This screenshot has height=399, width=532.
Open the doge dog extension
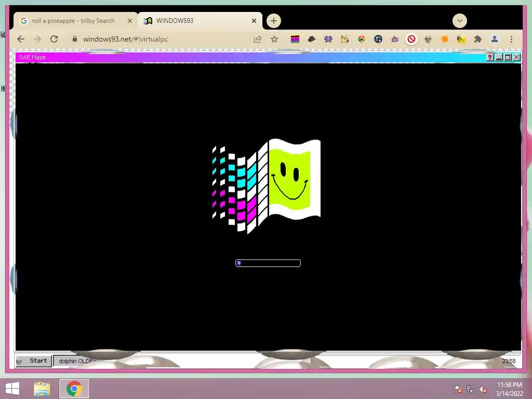345,39
